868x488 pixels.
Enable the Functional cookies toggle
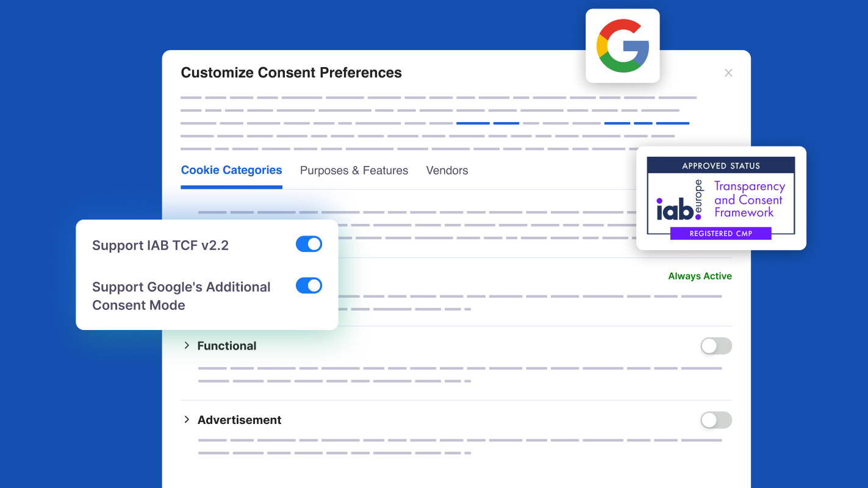(716, 346)
